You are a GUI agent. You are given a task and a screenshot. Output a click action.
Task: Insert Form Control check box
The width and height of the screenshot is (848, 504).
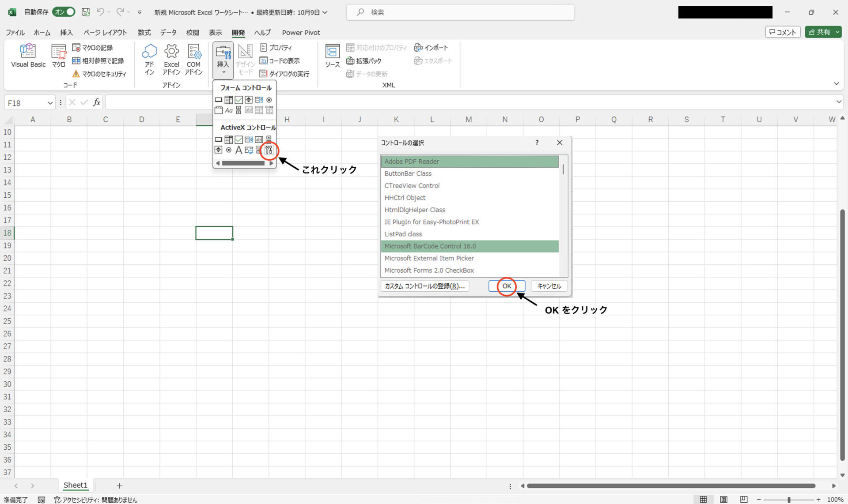239,100
